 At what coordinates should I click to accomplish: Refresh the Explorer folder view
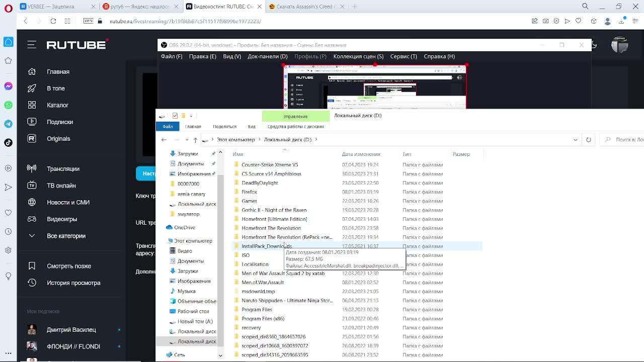588,140
